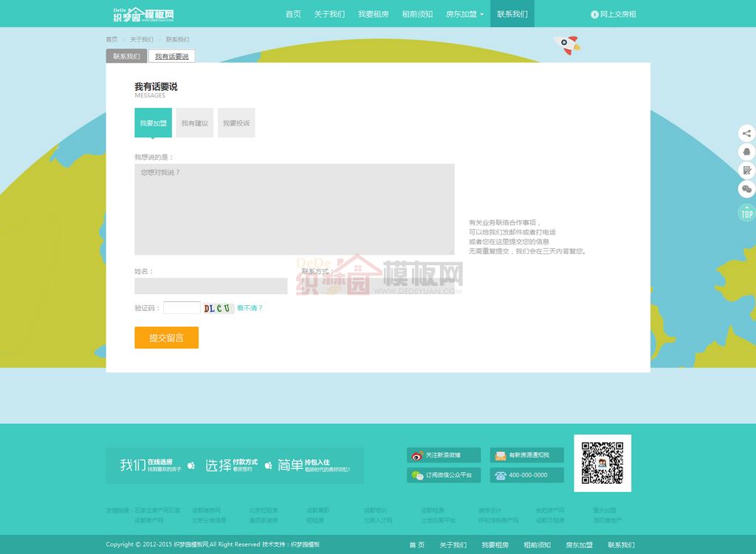Open WeChat icon in floating sidebar
The height and width of the screenshot is (554, 756).
pyautogui.click(x=746, y=189)
